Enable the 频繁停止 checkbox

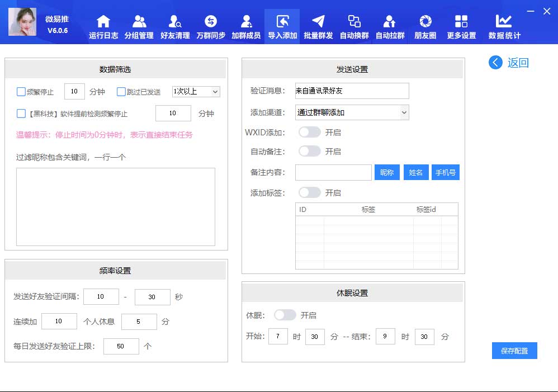pyautogui.click(x=21, y=92)
